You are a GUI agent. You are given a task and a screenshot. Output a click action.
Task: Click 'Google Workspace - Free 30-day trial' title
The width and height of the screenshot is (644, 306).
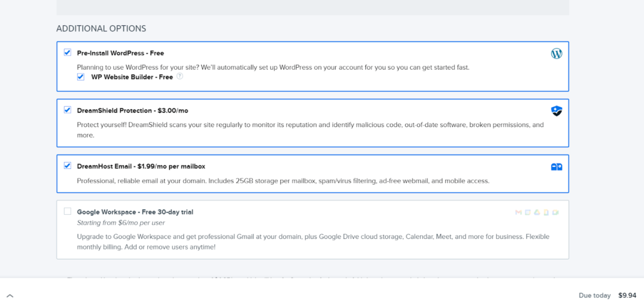(135, 212)
